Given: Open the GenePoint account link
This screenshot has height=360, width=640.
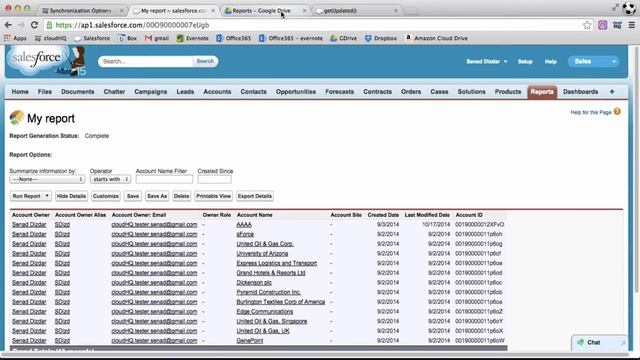Looking at the screenshot, I should (x=250, y=340).
